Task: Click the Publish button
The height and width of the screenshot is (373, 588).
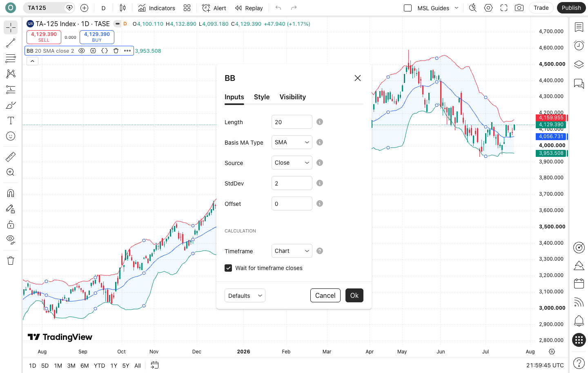Action: (571, 8)
